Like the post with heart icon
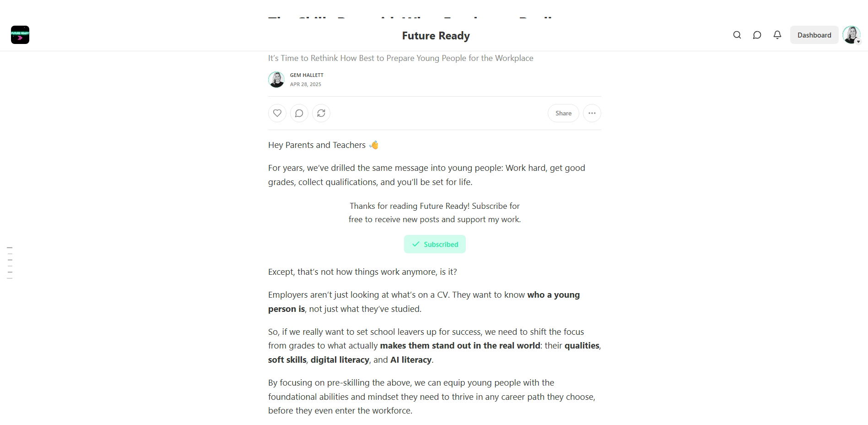 (277, 113)
